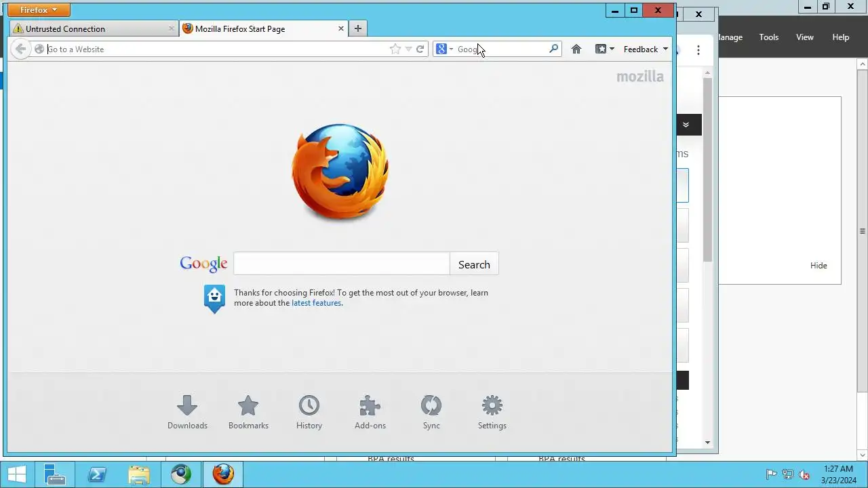Screen dimensions: 868x488
Task: Reload the current page
Action: click(420, 49)
